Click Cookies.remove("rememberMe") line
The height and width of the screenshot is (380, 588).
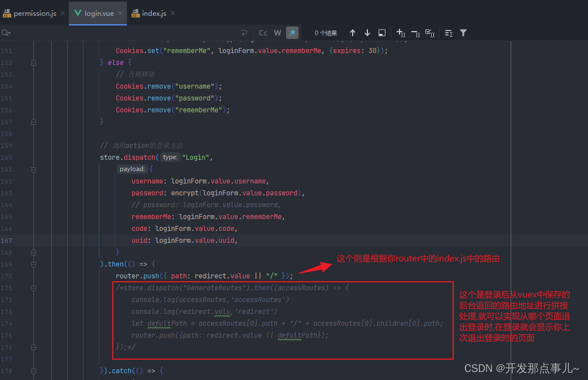pyautogui.click(x=173, y=110)
